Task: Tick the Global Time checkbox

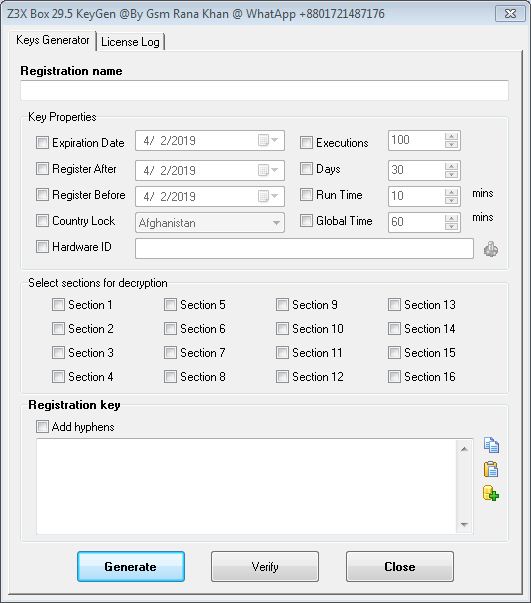Action: 306,220
